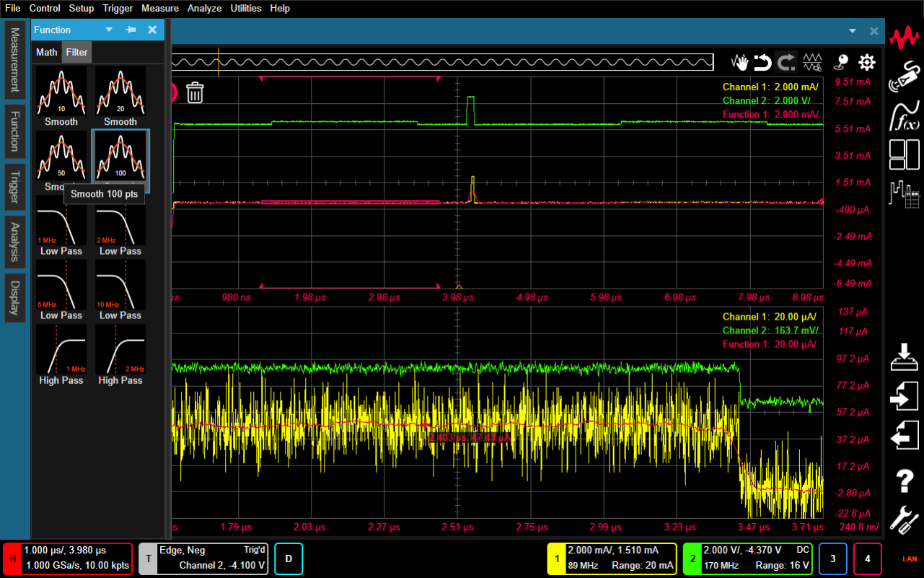Select the Smooth 10 points filter
This screenshot has height=578, width=924.
61,96
